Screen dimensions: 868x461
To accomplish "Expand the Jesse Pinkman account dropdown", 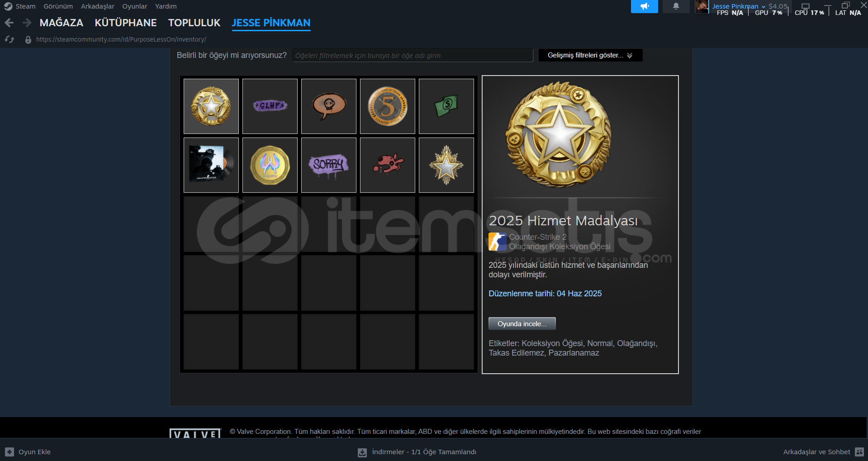I will tap(739, 6).
